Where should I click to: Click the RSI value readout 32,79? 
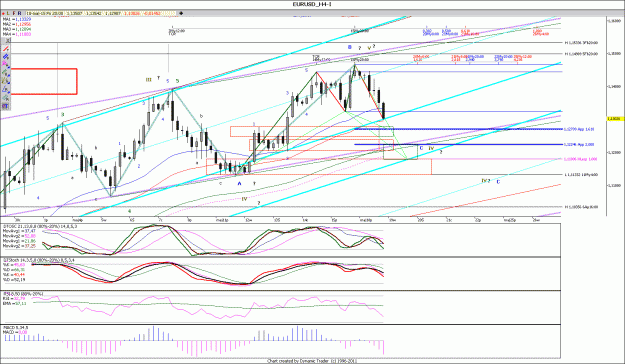[14, 299]
